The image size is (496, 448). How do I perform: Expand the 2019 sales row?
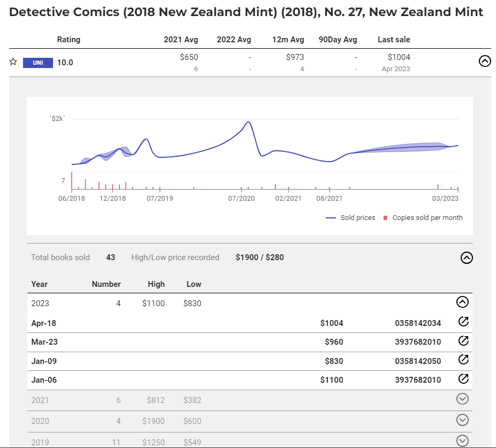pyautogui.click(x=462, y=441)
